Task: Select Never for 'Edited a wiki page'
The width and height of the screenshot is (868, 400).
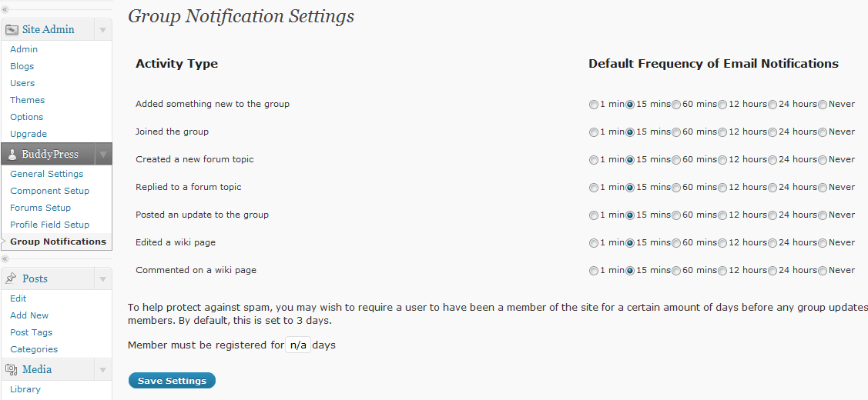Action: pos(823,243)
